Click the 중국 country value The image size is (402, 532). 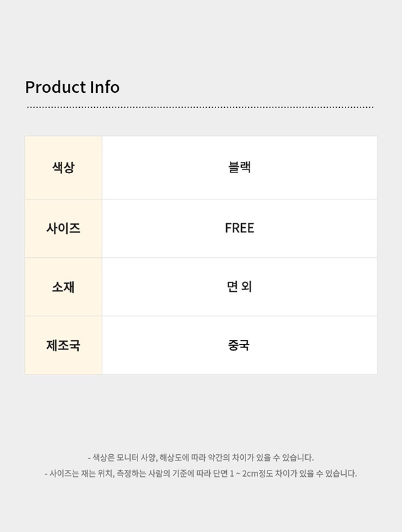239,345
